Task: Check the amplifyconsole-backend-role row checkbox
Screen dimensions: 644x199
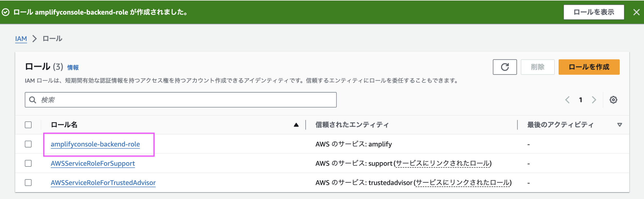Action: (28, 144)
